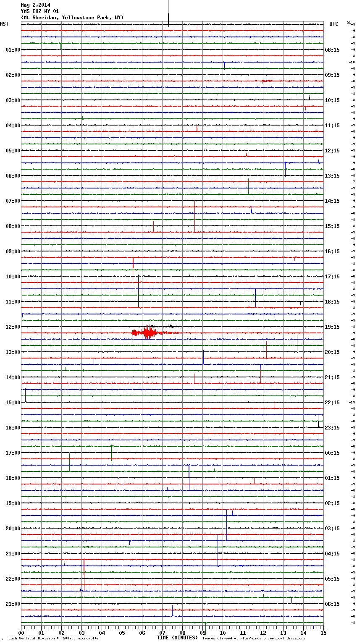Click the 10:15 UTC row label

click(x=332, y=100)
